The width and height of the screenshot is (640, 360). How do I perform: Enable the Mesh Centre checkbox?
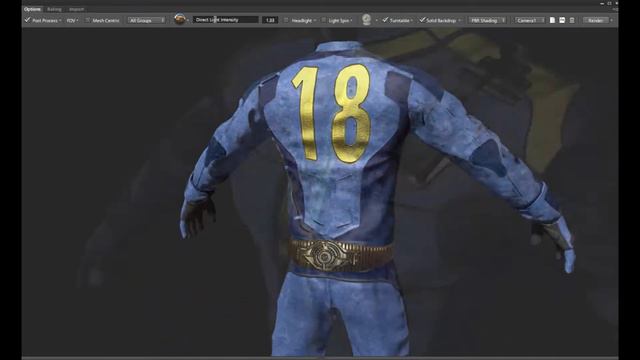[87, 20]
